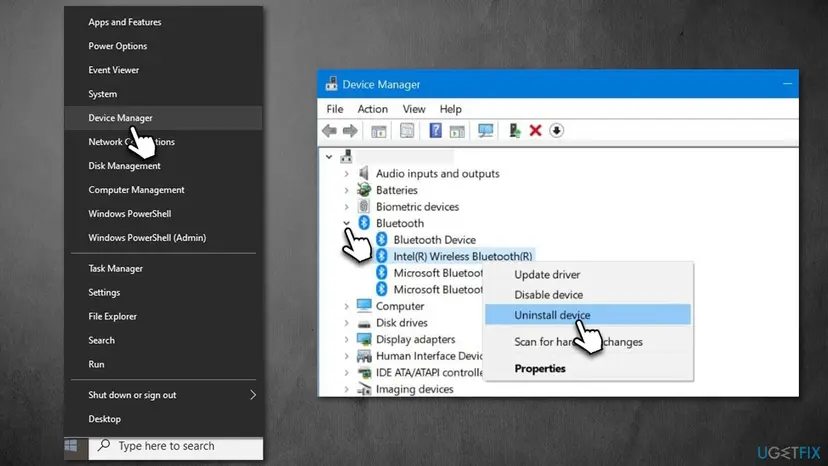The height and width of the screenshot is (466, 828).
Task: Expand Shut down or sign out submenu
Action: pos(164,395)
